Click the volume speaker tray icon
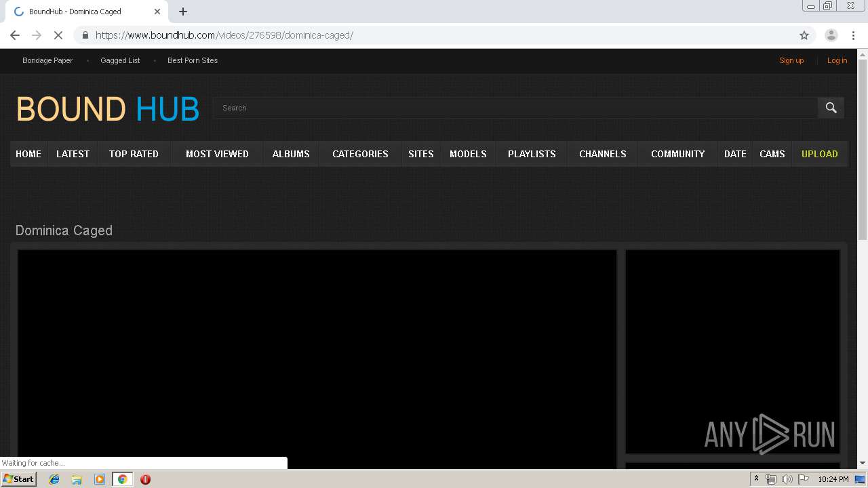Viewport: 868px width, 488px height. click(787, 479)
